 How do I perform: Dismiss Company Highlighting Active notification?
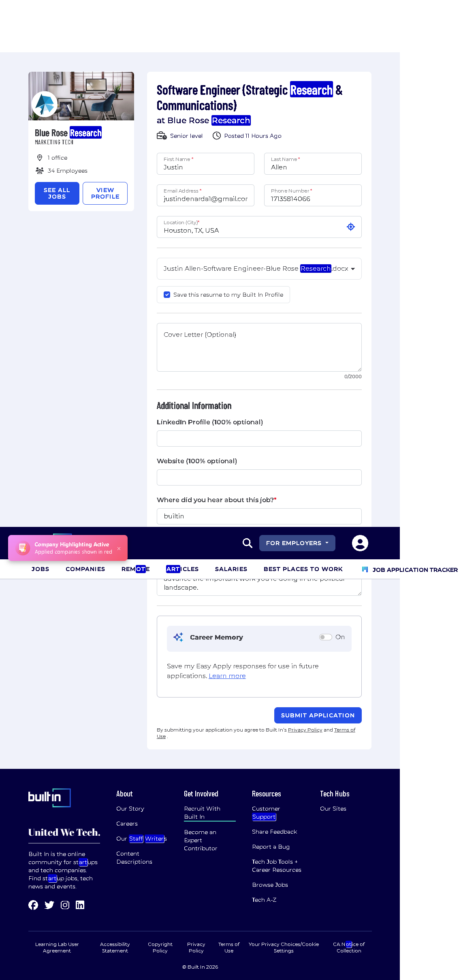coord(119,548)
